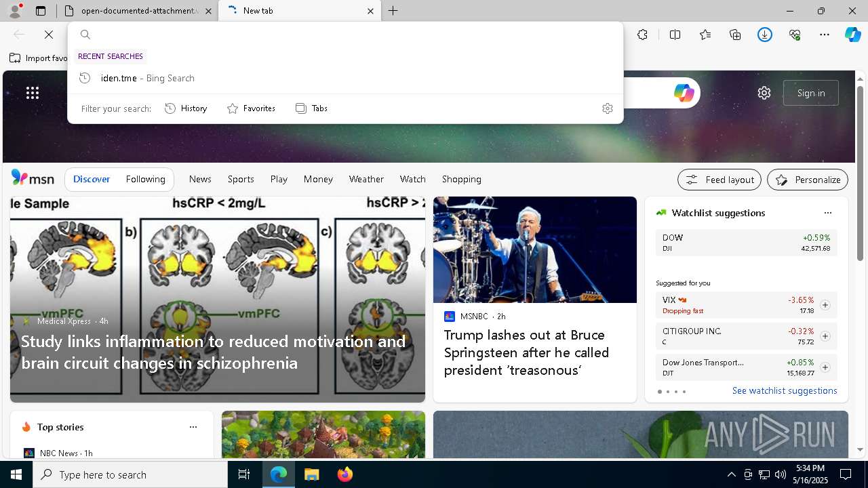The width and height of the screenshot is (868, 488).
Task: Close the open-documented-attachment tab
Action: [x=208, y=11]
